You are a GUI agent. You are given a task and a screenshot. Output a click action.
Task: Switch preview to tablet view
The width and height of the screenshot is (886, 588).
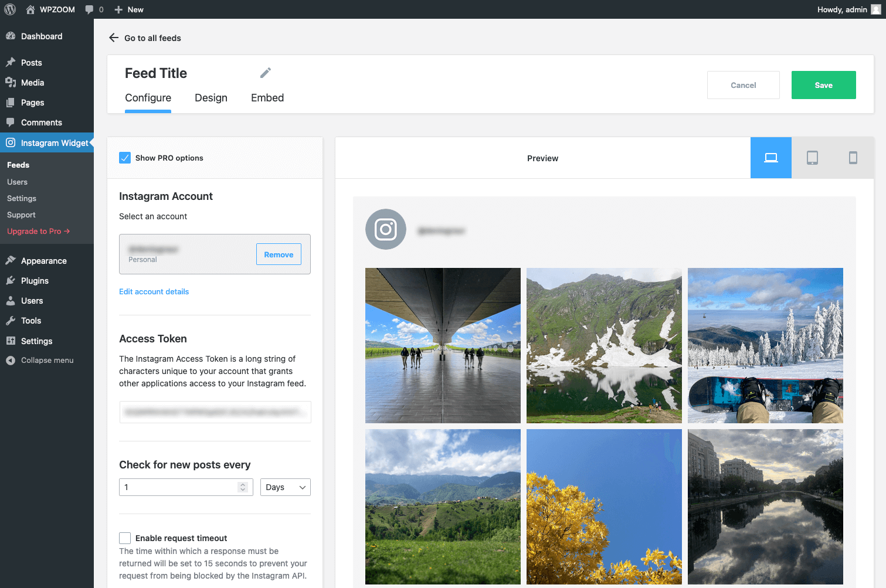click(812, 158)
